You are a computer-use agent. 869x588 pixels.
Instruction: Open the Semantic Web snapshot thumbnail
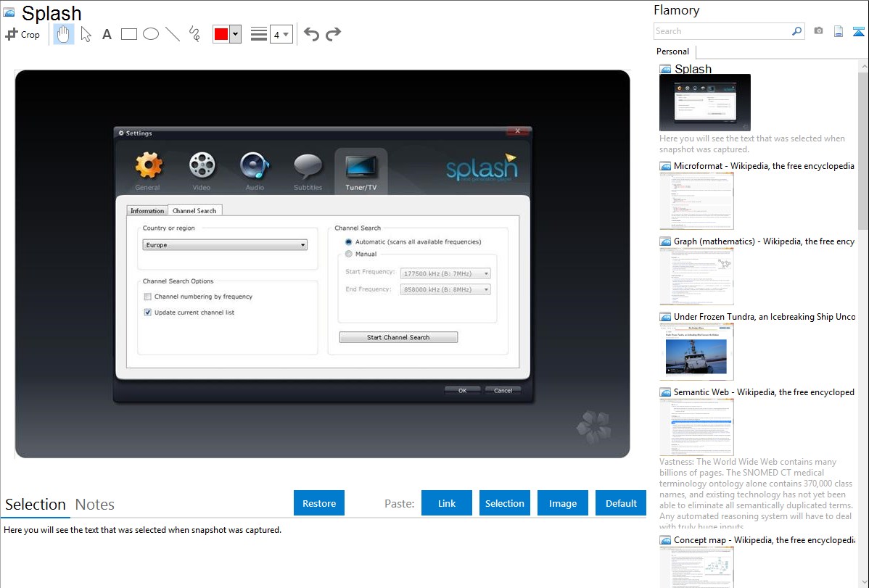tap(696, 427)
